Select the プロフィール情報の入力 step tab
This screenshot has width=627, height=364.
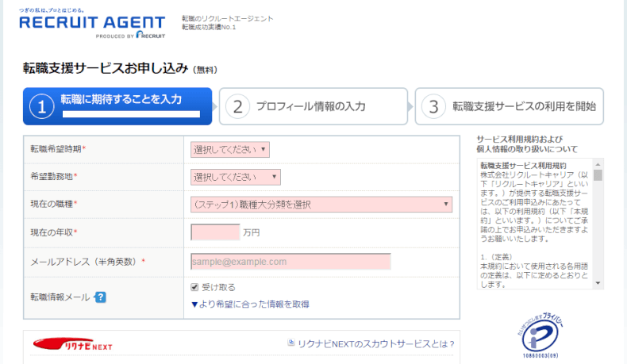point(313,106)
